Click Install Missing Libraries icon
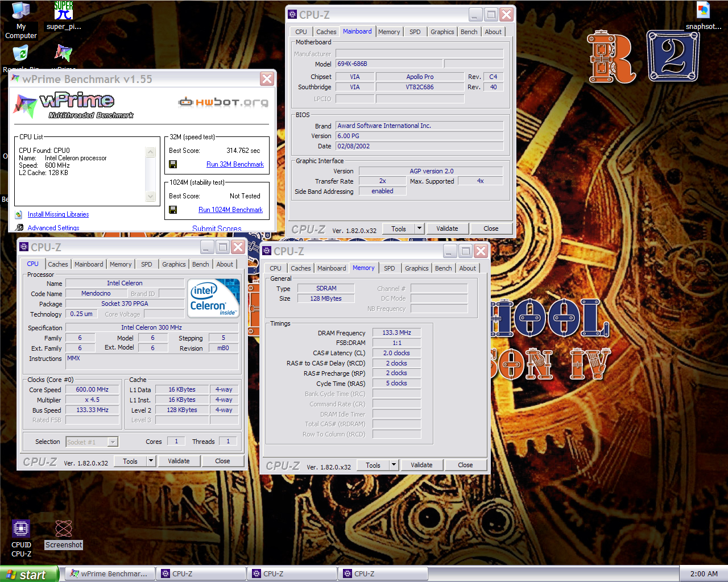 tap(20, 214)
